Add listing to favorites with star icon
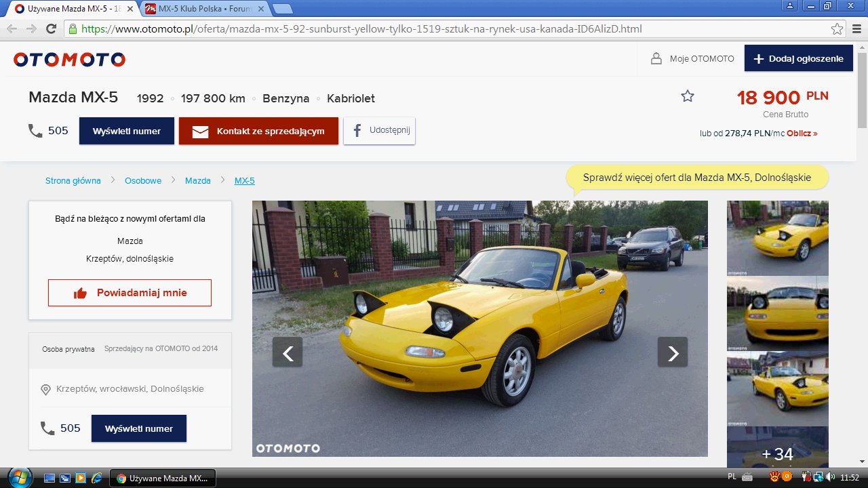The height and width of the screenshot is (488, 868). pyautogui.click(x=688, y=96)
